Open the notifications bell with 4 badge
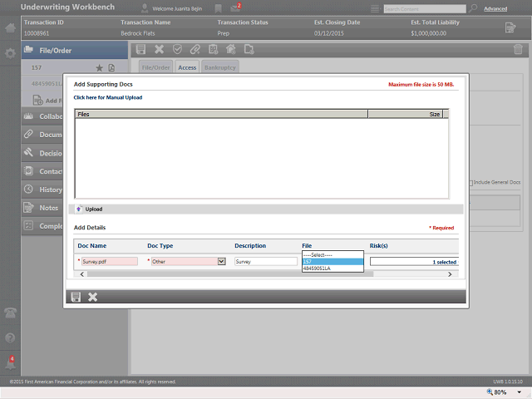The height and width of the screenshot is (399, 532). click(x=10, y=363)
